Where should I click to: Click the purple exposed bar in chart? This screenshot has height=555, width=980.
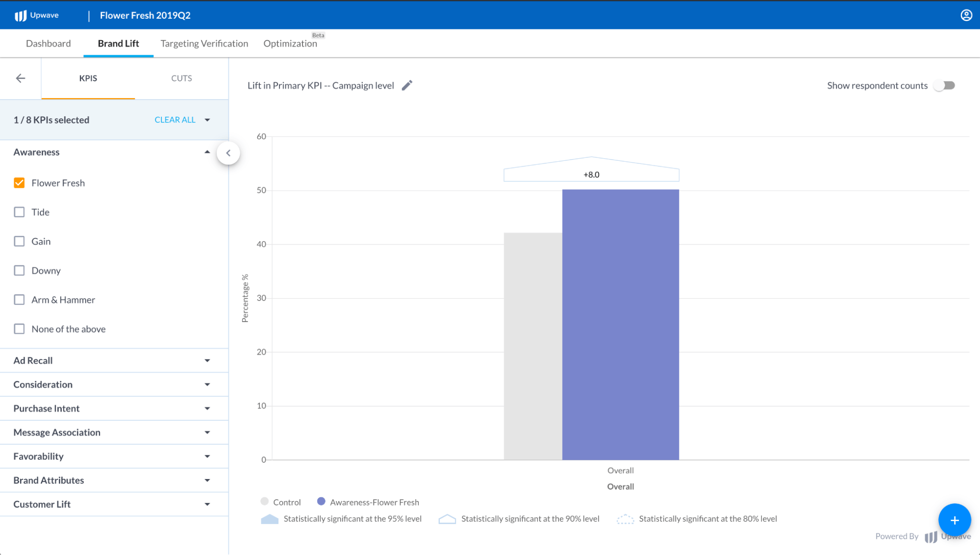pyautogui.click(x=621, y=325)
